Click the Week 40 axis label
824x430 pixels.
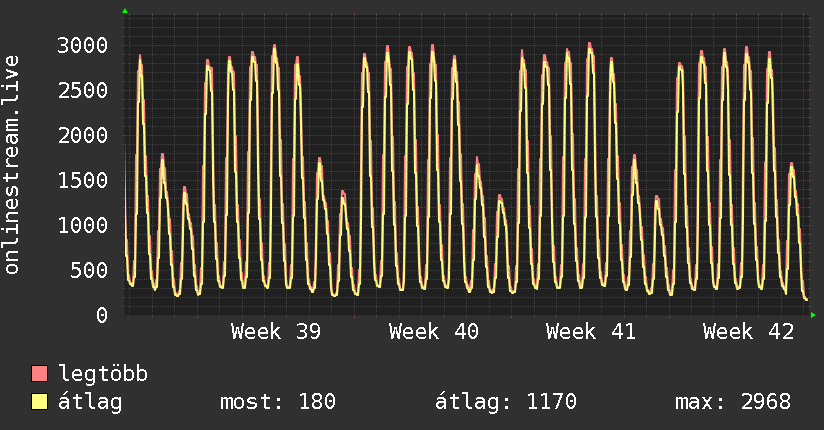[434, 332]
